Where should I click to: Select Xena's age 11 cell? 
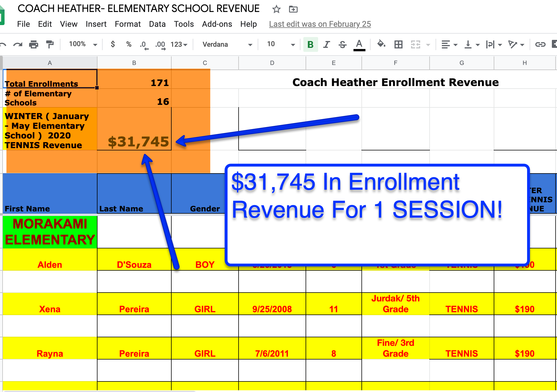(x=334, y=304)
